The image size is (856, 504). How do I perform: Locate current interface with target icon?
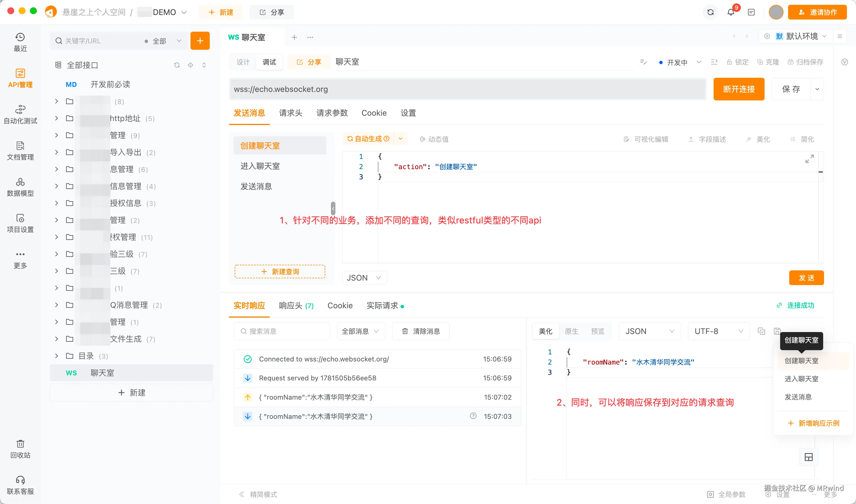pos(190,65)
